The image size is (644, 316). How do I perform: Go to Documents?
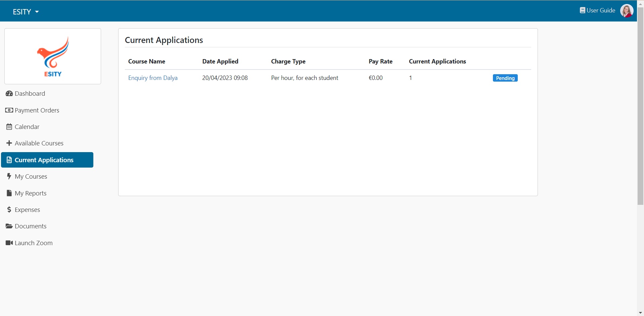pyautogui.click(x=31, y=226)
